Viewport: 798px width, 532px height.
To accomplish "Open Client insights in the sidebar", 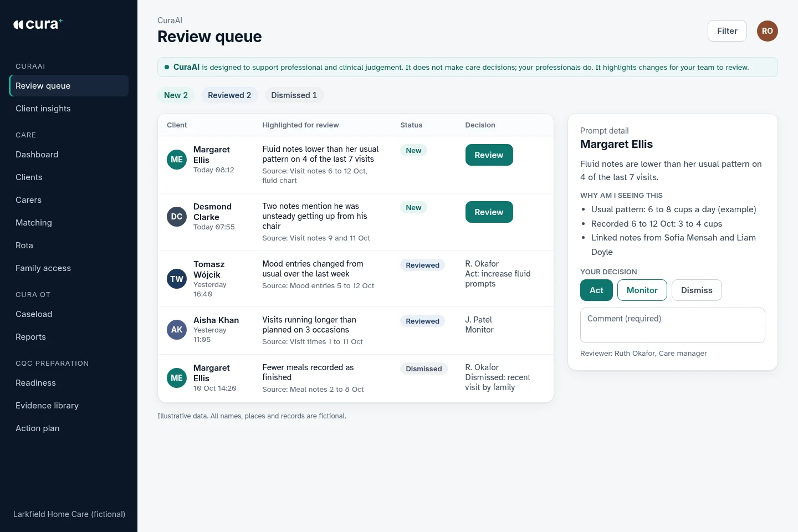I will pos(69,109).
